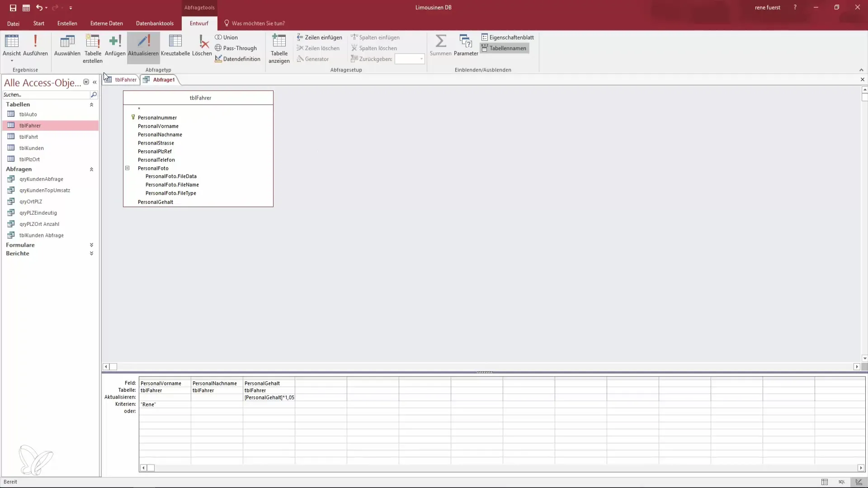Screen dimensions: 868x488
Task: Open the qryKundenTopUmsatz query
Action: (45, 190)
